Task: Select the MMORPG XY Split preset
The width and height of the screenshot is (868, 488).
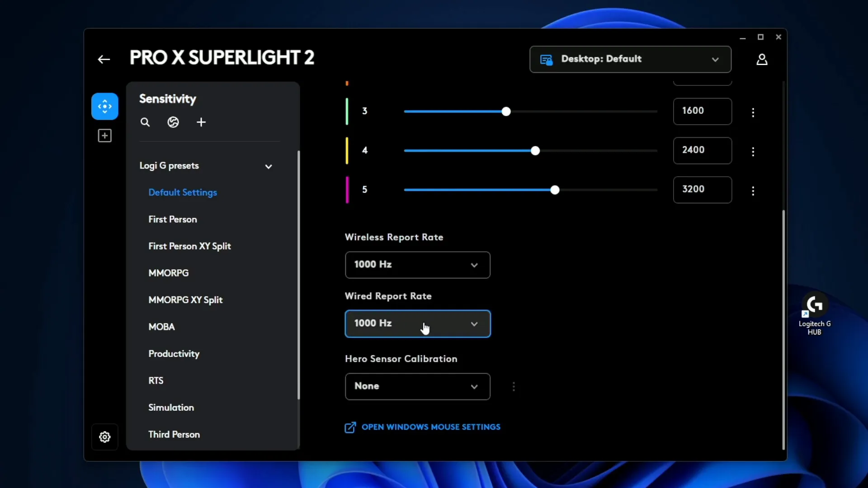Action: 185,300
